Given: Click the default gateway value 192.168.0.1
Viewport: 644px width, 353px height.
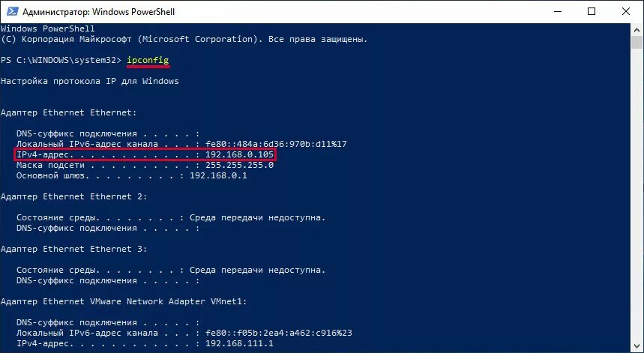Looking at the screenshot, I should (218, 175).
